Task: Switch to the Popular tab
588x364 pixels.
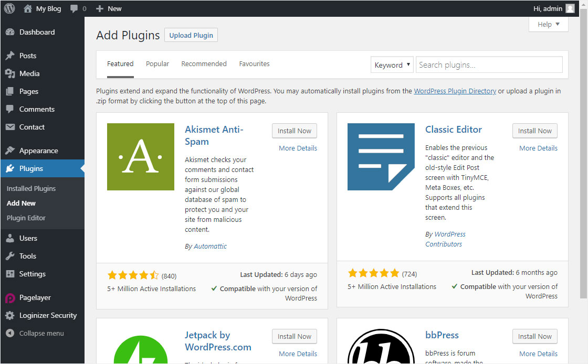Action: 157,63
